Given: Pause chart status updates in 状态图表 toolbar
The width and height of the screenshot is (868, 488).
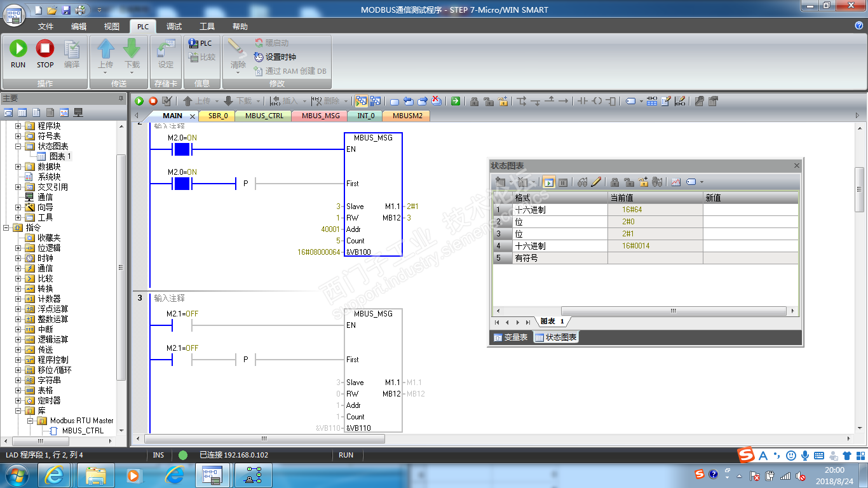Looking at the screenshot, I should (562, 182).
